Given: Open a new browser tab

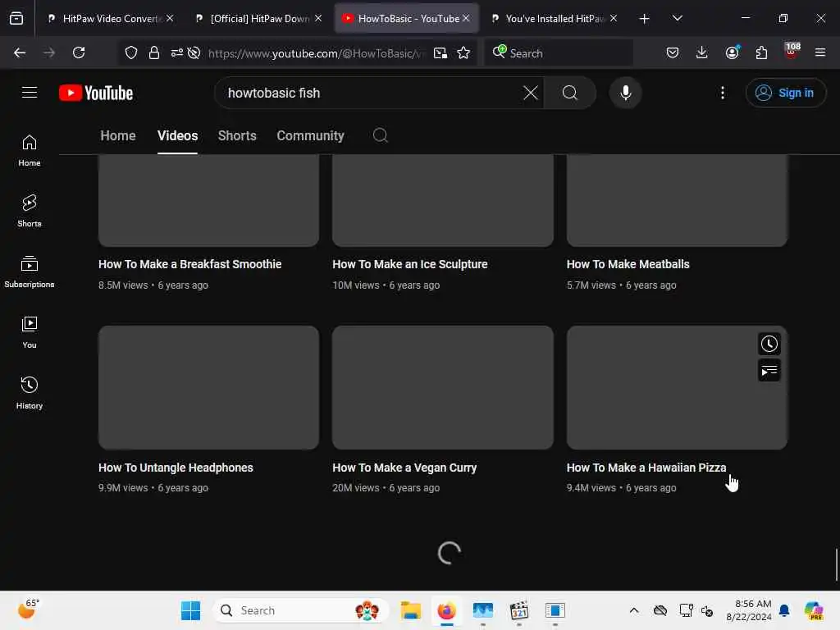Looking at the screenshot, I should 644,19.
